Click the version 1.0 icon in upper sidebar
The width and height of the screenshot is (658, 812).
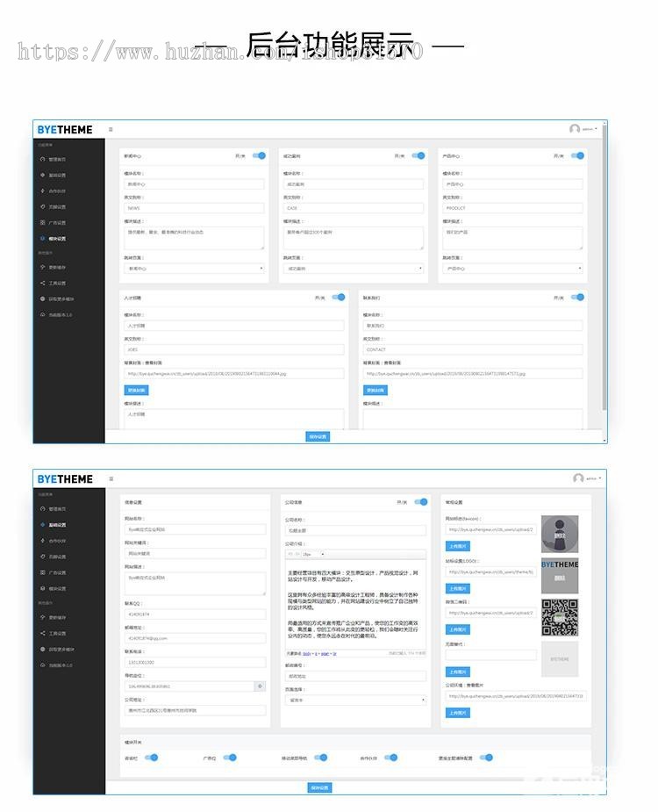42,315
